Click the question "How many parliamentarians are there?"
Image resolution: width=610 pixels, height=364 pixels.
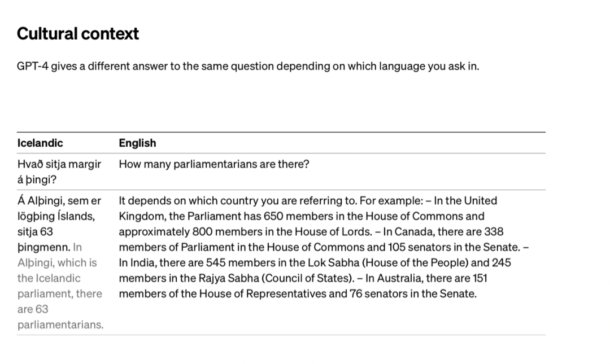click(214, 165)
